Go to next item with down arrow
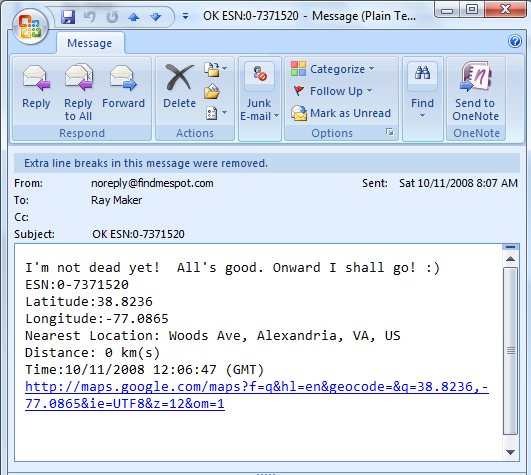The image size is (531, 475). tap(156, 17)
